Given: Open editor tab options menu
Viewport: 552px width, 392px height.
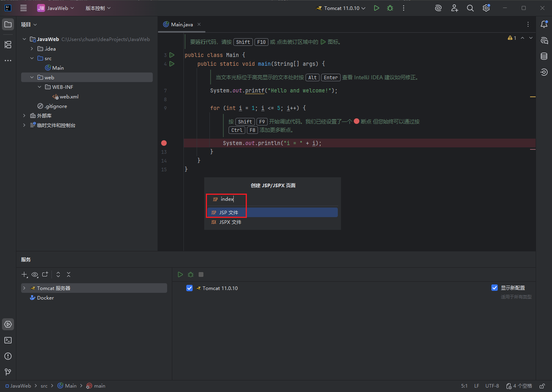Looking at the screenshot, I should point(528,24).
